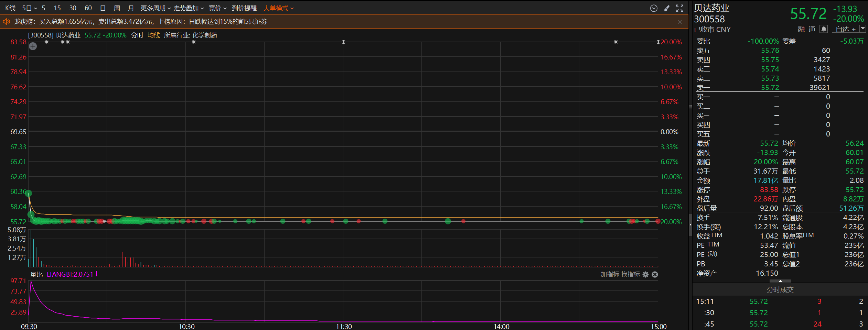Toggle fullscreen chart with the expand icon
Viewport: 868px width, 330px height.
point(679,8)
